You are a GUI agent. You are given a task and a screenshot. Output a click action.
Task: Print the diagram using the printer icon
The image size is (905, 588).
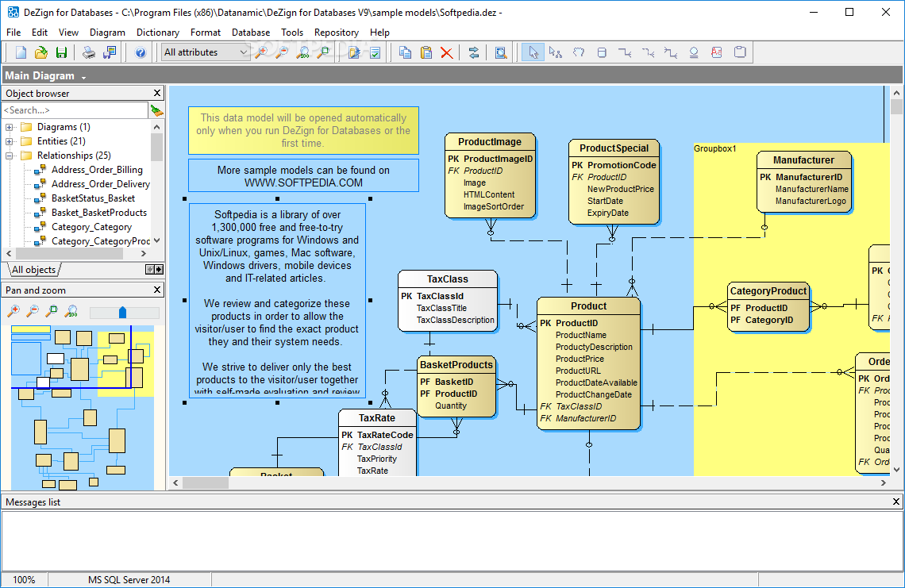89,52
